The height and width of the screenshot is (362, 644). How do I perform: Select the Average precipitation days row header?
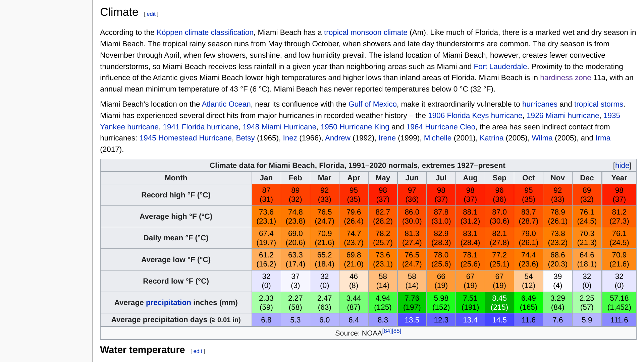tap(176, 320)
